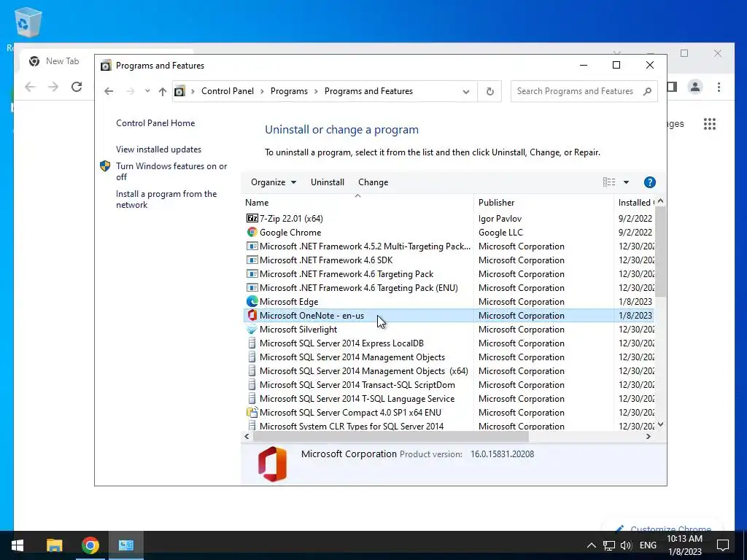Click the Windows features shield icon

(x=105, y=166)
